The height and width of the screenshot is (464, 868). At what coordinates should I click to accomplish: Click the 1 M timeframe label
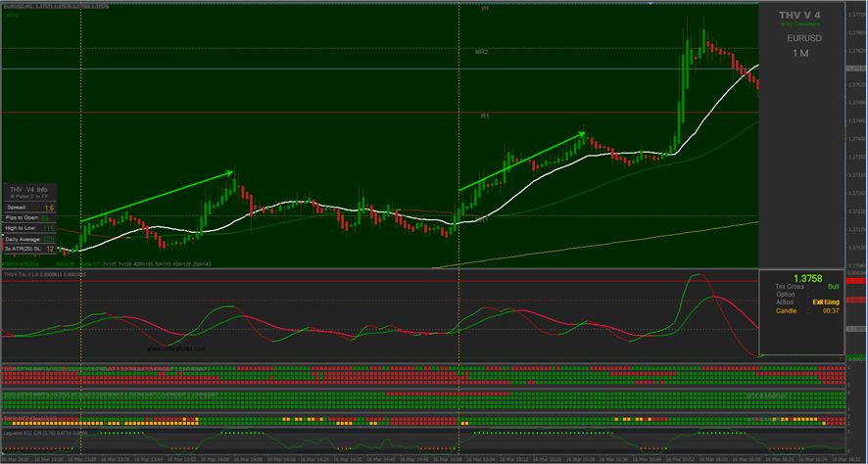pyautogui.click(x=800, y=54)
